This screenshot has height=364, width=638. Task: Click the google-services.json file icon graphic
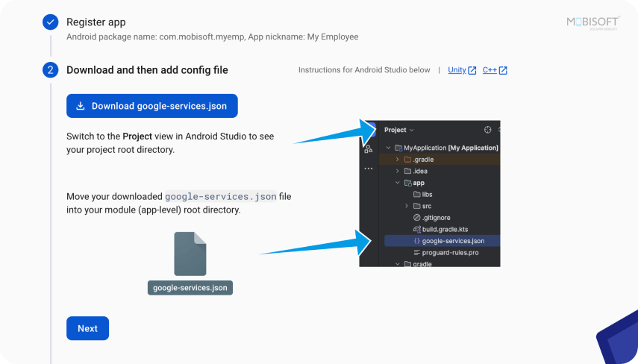190,254
